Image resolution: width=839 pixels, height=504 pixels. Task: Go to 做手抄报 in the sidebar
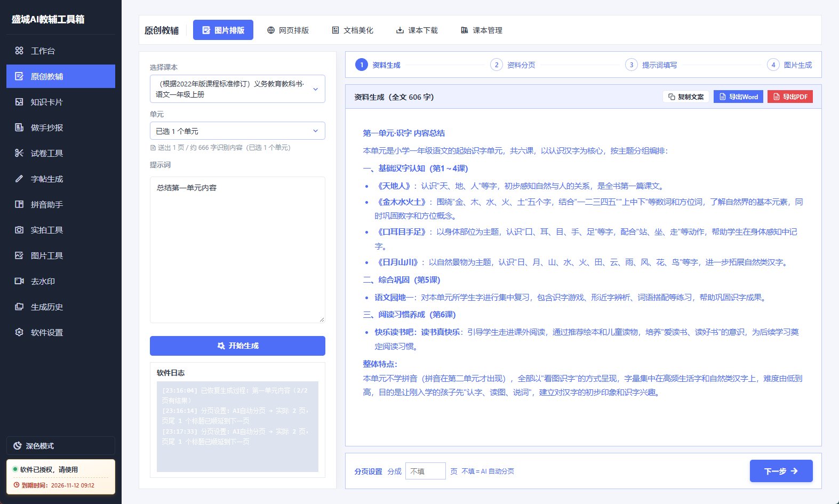61,127
